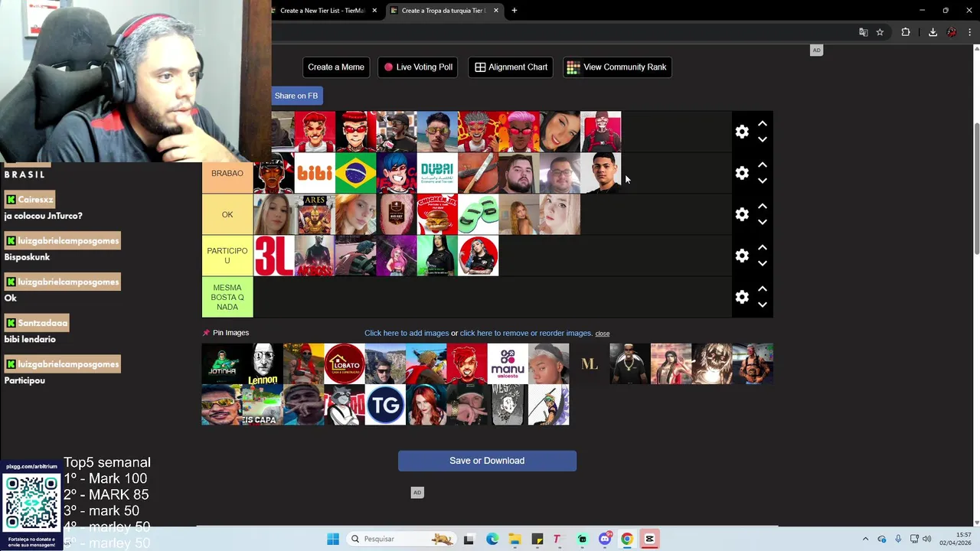Open the browser extensions puzzle icon
Image resolution: width=980 pixels, height=551 pixels.
pos(906,32)
